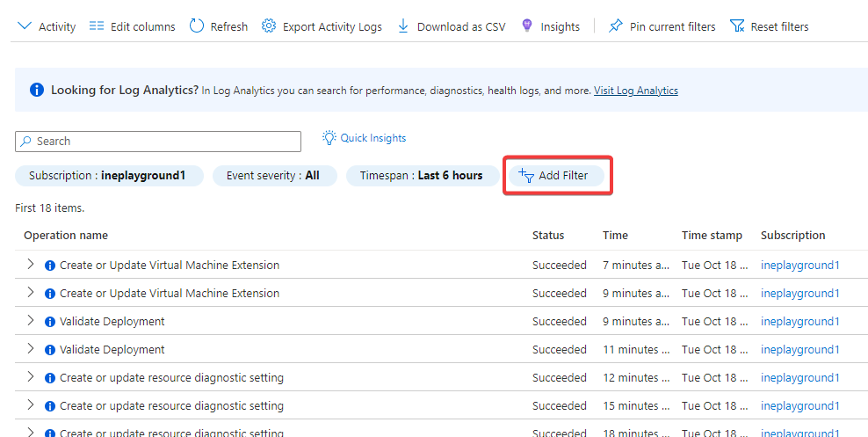The width and height of the screenshot is (868, 437).
Task: Open Timespan Last 6 hours filter
Action: click(x=422, y=176)
